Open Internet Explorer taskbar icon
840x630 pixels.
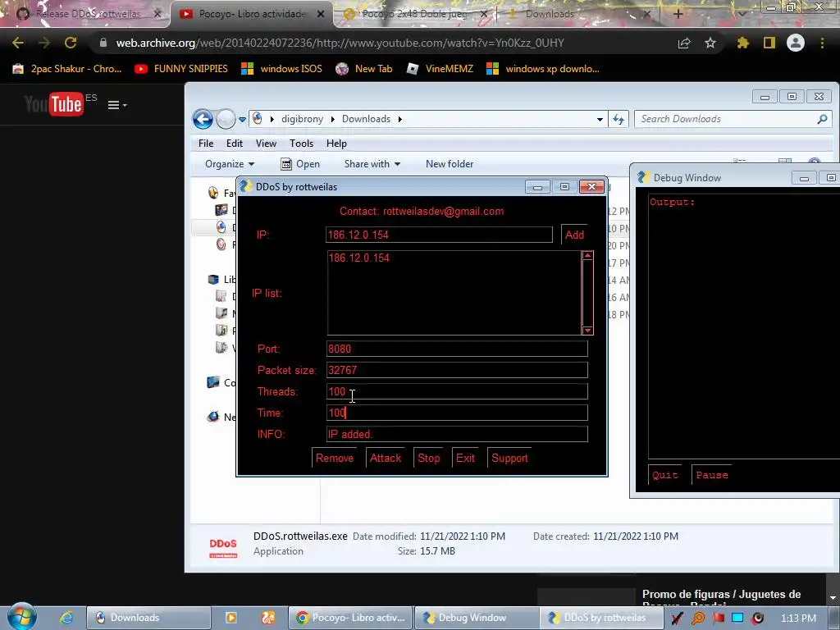[x=66, y=618]
